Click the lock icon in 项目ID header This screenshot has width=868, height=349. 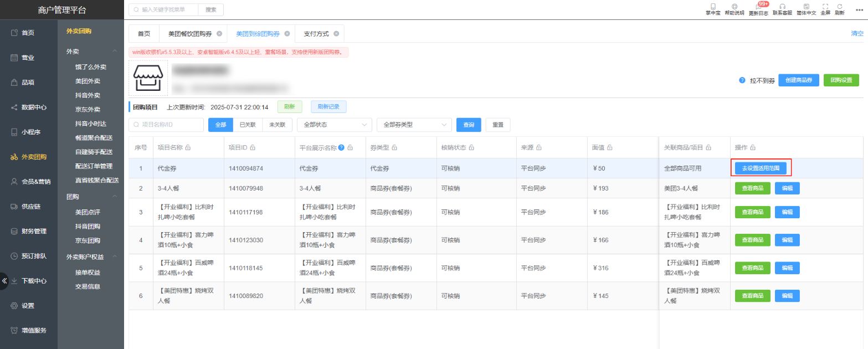point(253,148)
